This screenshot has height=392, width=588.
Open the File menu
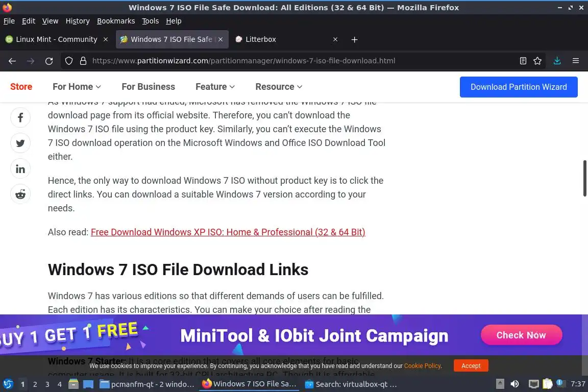point(9,21)
